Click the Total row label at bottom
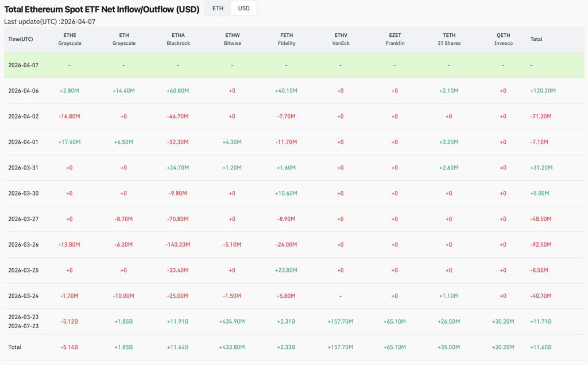The width and height of the screenshot is (588, 365). [x=15, y=347]
